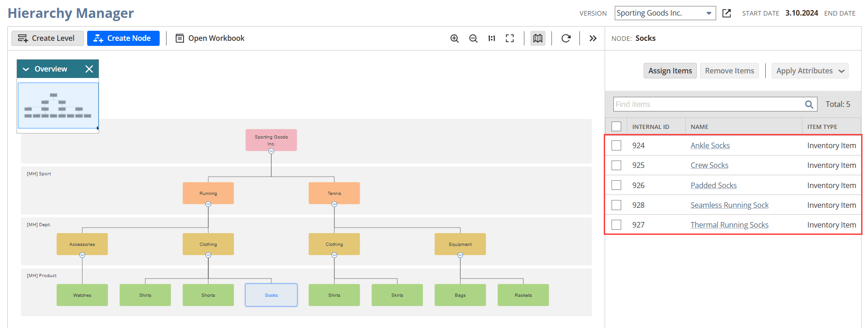
Task: Open Apply Attributes dropdown
Action: point(810,71)
